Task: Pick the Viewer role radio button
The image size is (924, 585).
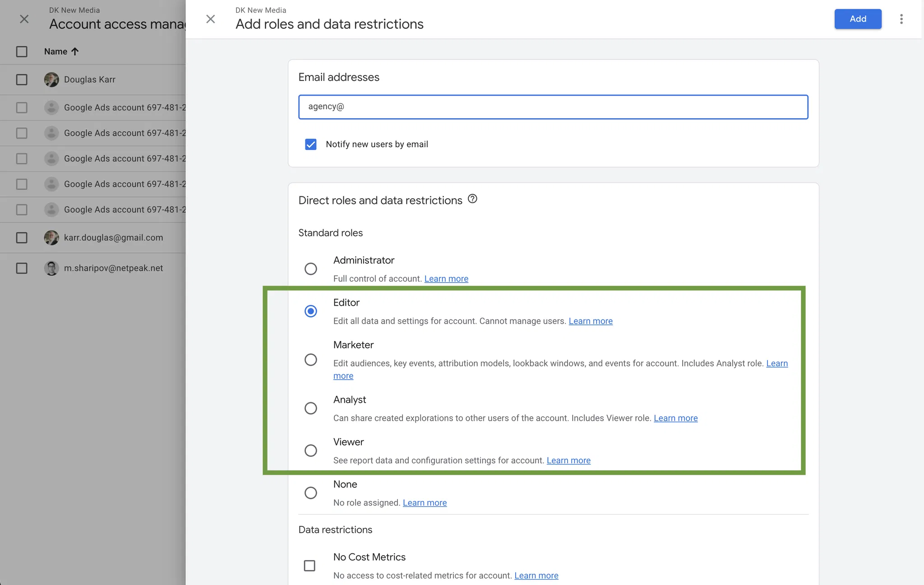Action: click(310, 450)
